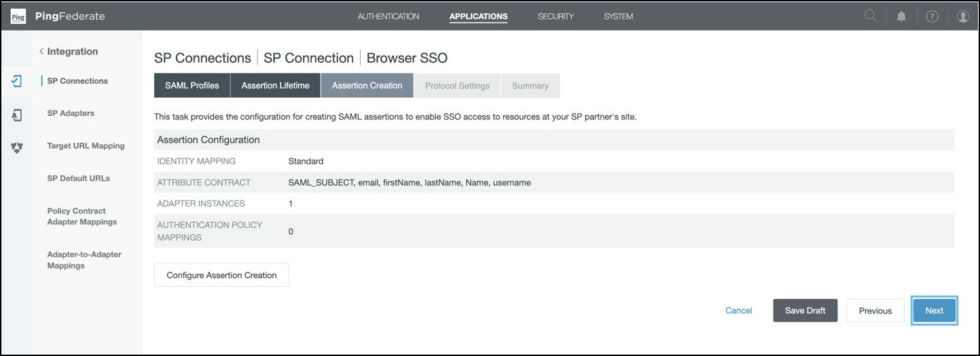Select the second left sidebar icon
980x356 pixels.
coord(17,115)
